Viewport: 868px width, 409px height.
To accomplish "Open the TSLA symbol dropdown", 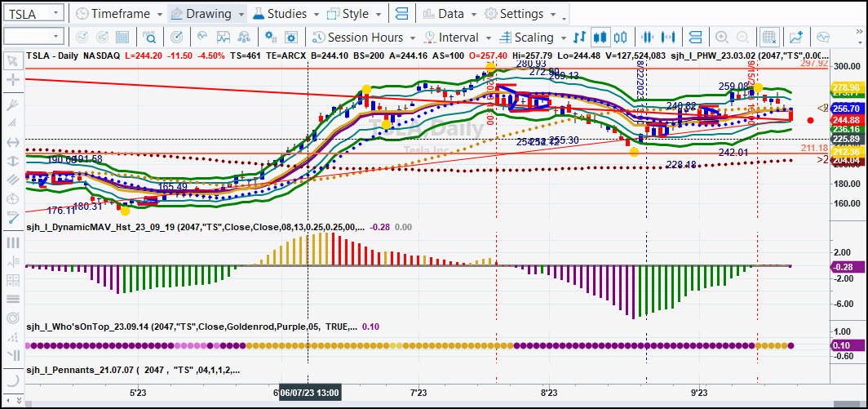I will click(56, 13).
